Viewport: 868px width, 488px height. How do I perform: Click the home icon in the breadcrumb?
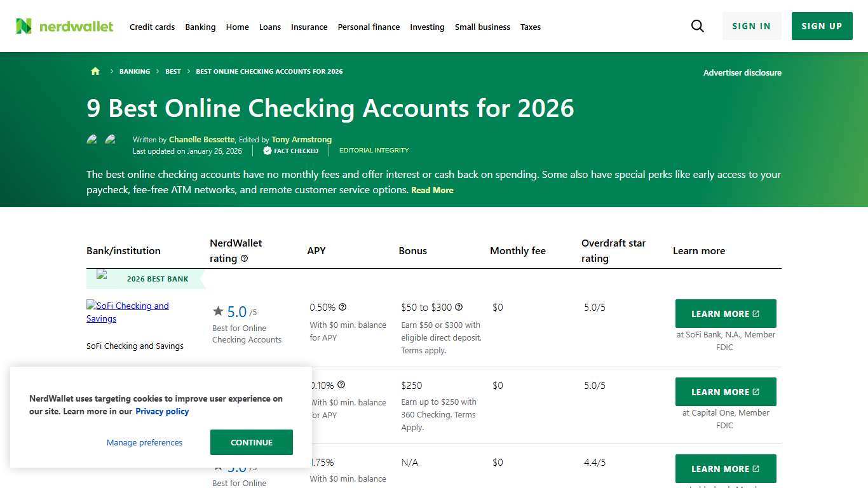(95, 71)
